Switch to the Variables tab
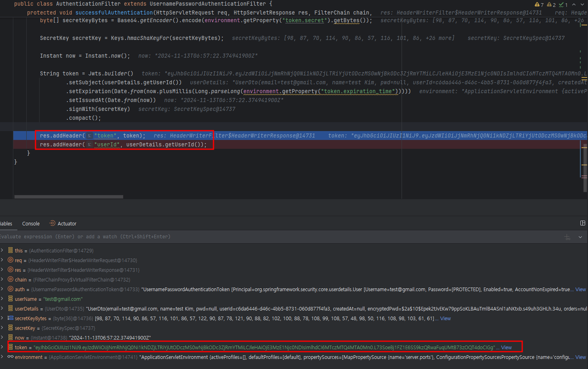Screen dimensions: 588x369 (6, 223)
